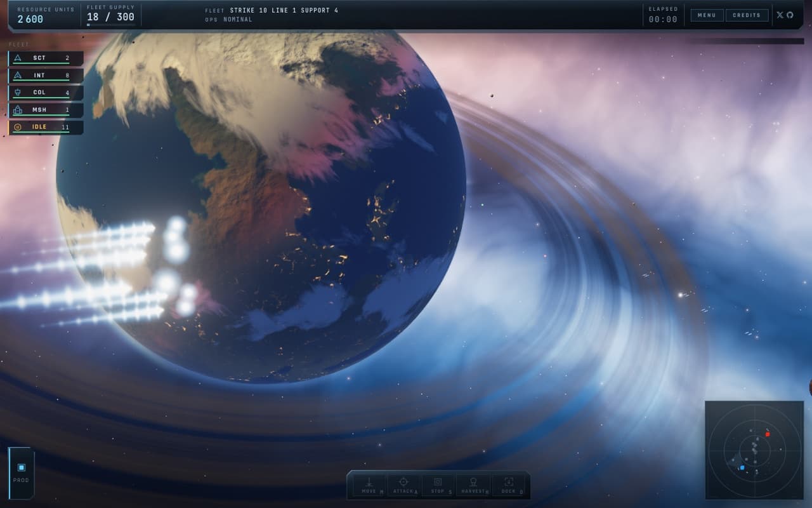Image resolution: width=812 pixels, height=508 pixels.
Task: Open the PROD production panel
Action: (x=21, y=472)
